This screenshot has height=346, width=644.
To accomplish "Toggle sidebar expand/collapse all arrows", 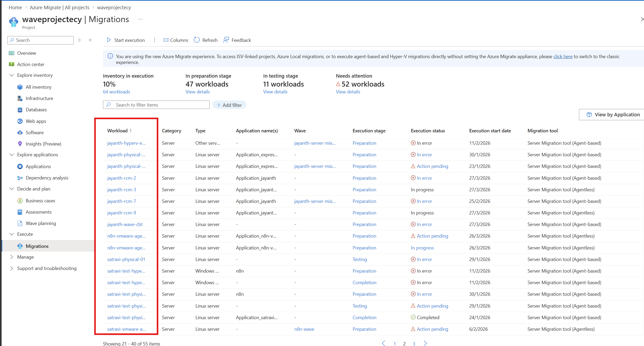I will pos(79,40).
